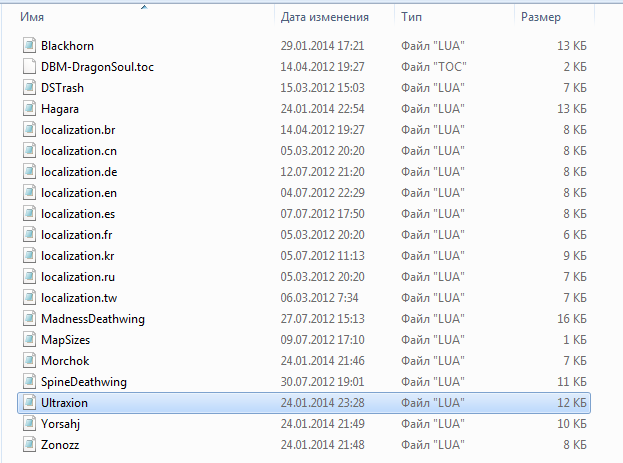The width and height of the screenshot is (623, 463).
Task: Click the localization.tw file name
Action: 79,298
